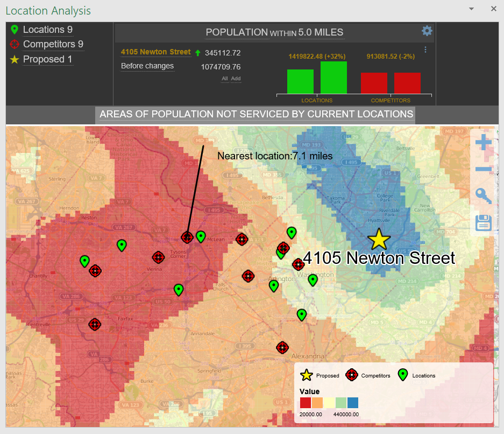Click the light green legend swatch
The width and height of the screenshot is (504, 434).
click(341, 403)
